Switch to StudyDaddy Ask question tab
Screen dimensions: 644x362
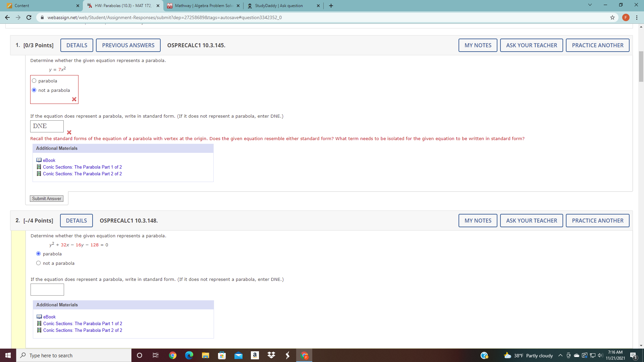pos(278,6)
